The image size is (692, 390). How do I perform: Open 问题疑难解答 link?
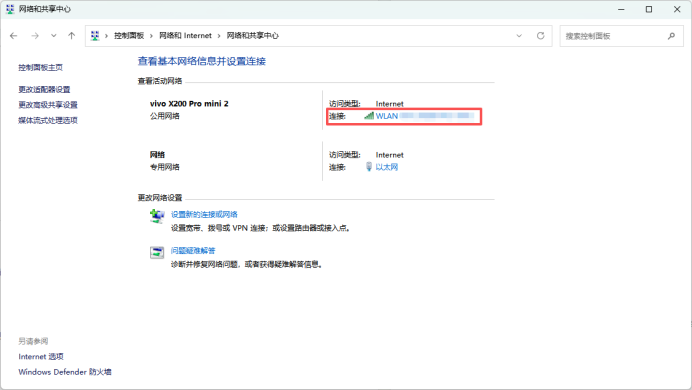[x=193, y=251]
